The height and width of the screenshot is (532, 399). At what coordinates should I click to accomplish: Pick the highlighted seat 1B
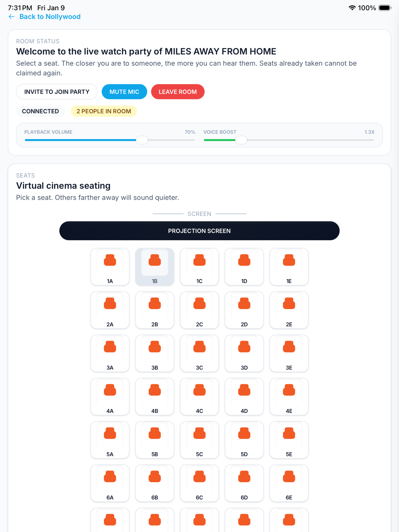[154, 267]
